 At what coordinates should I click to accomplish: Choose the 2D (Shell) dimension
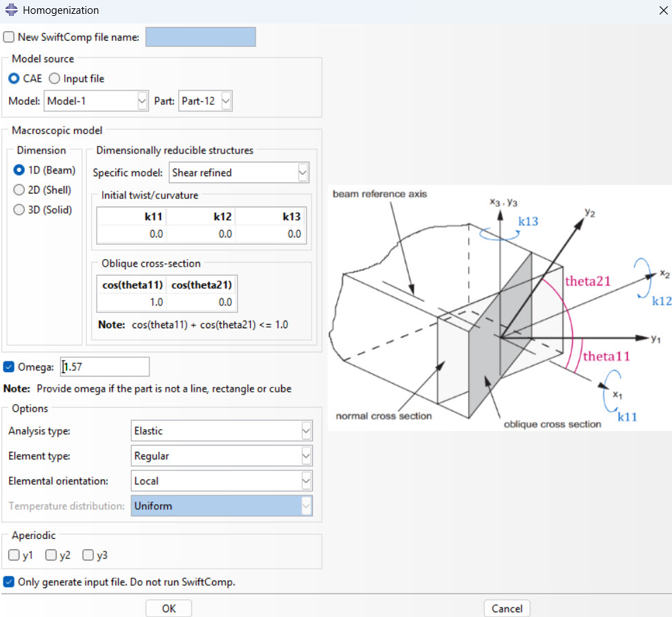(19, 190)
